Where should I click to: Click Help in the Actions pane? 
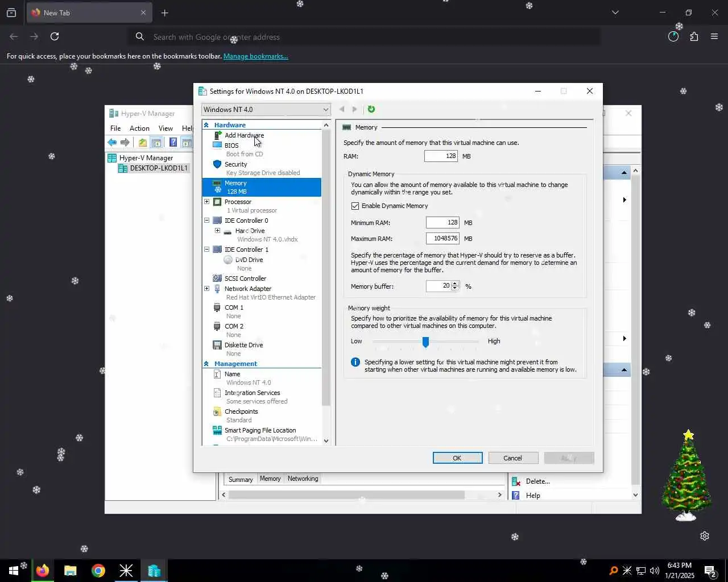[x=533, y=496]
